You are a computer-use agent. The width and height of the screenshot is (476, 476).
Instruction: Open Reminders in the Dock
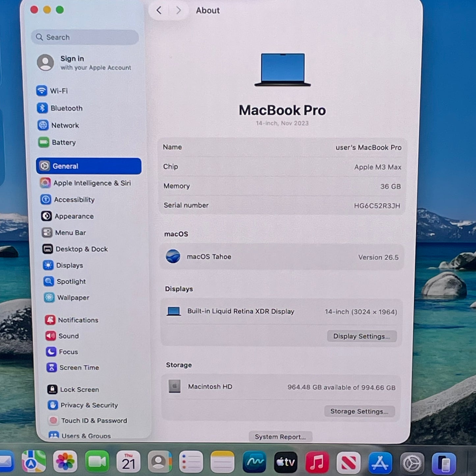(191, 462)
